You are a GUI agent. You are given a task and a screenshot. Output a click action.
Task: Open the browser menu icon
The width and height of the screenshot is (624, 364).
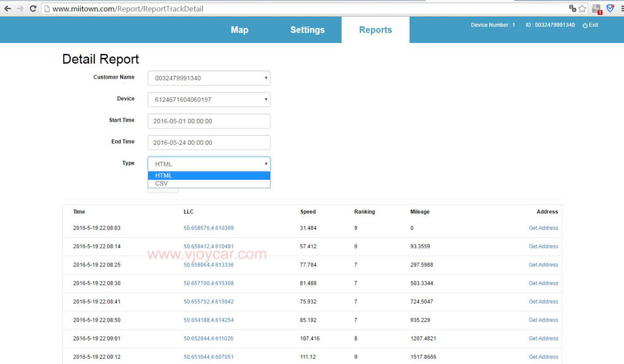coord(621,8)
